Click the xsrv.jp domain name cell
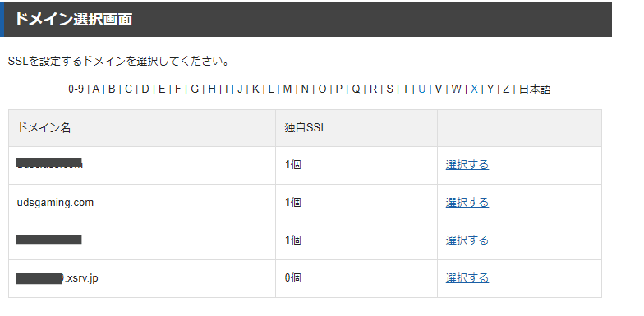 tap(142, 279)
